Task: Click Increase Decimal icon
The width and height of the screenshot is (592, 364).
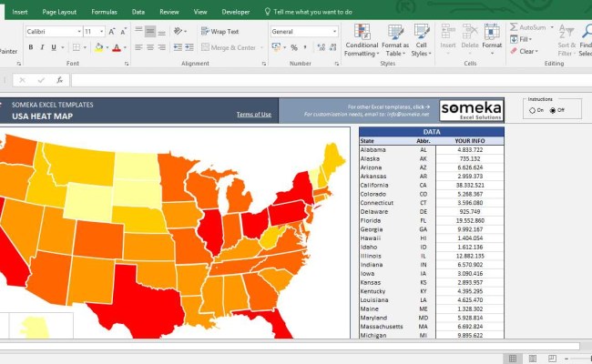Action: click(x=322, y=47)
